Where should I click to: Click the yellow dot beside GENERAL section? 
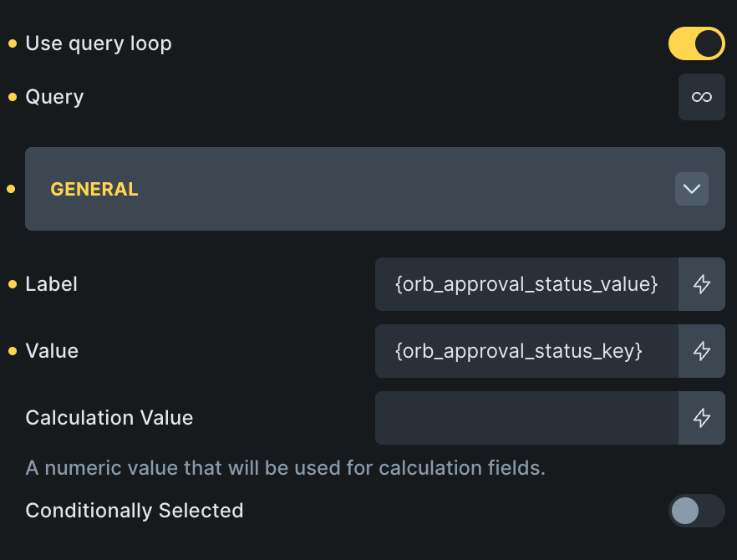[x=12, y=189]
